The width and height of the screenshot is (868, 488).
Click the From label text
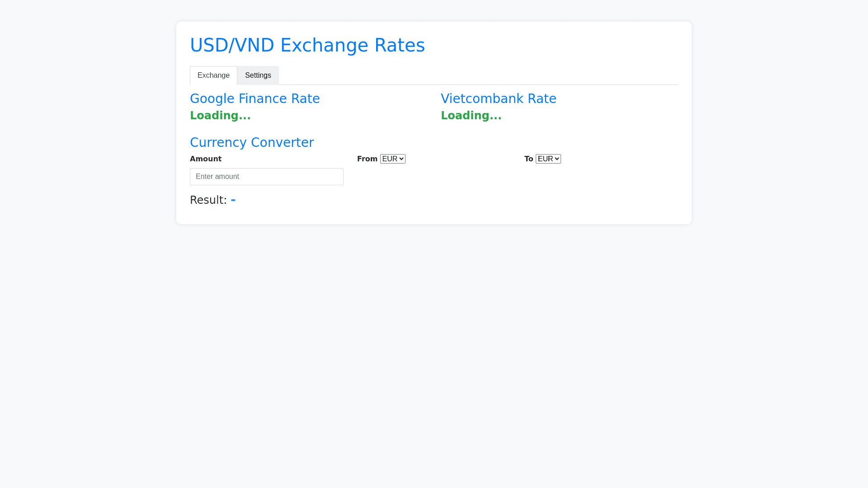coord(367,159)
